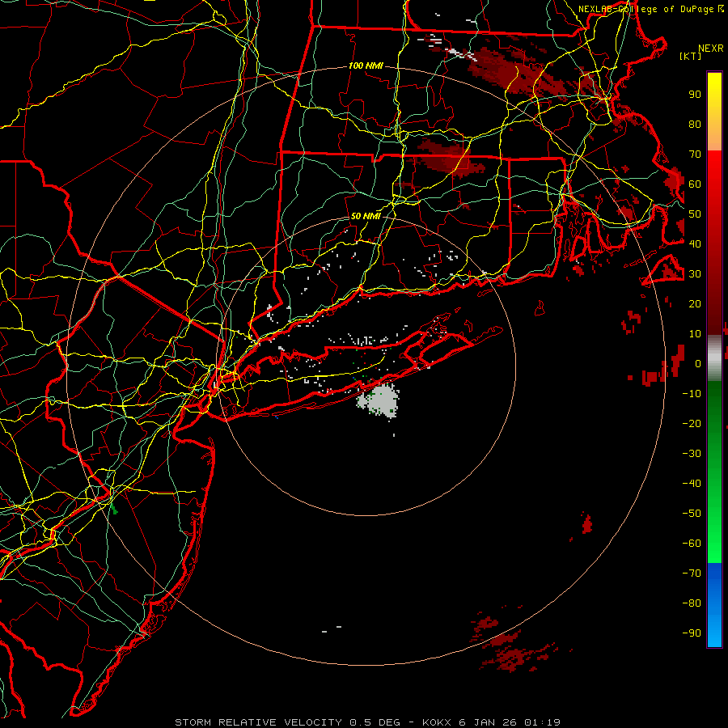Click the positive 40 scale label
The height and width of the screenshot is (728, 728).
(x=695, y=244)
